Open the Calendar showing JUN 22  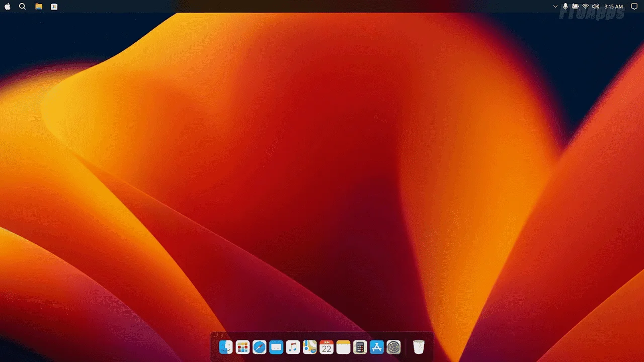327,347
